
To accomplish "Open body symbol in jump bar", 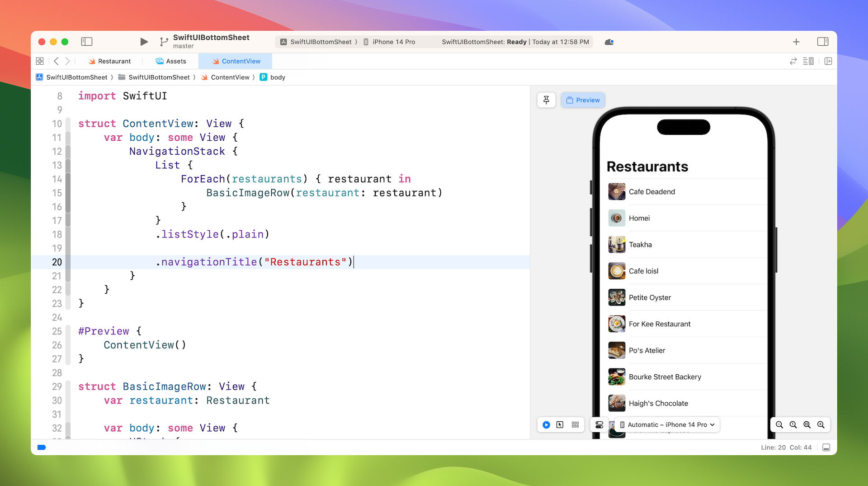I will tap(273, 77).
